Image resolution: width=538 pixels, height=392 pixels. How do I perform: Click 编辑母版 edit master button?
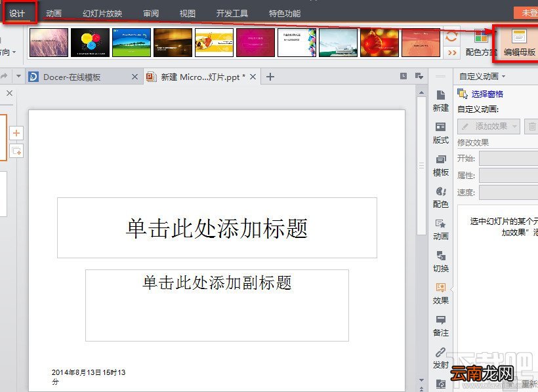pyautogui.click(x=519, y=43)
